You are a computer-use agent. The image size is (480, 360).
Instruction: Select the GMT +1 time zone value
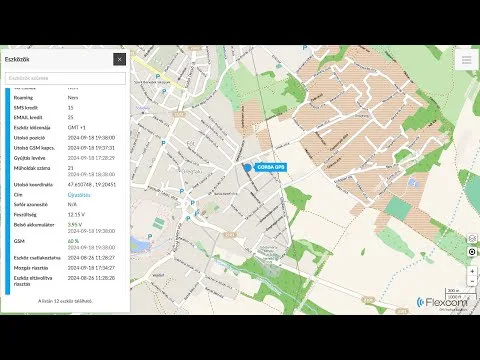(x=77, y=128)
